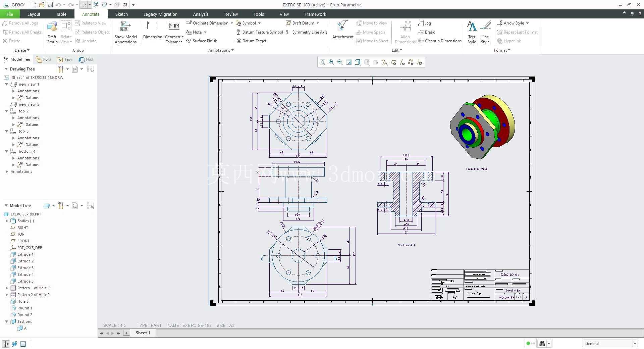Open a file using the folder icon

[42, 5]
